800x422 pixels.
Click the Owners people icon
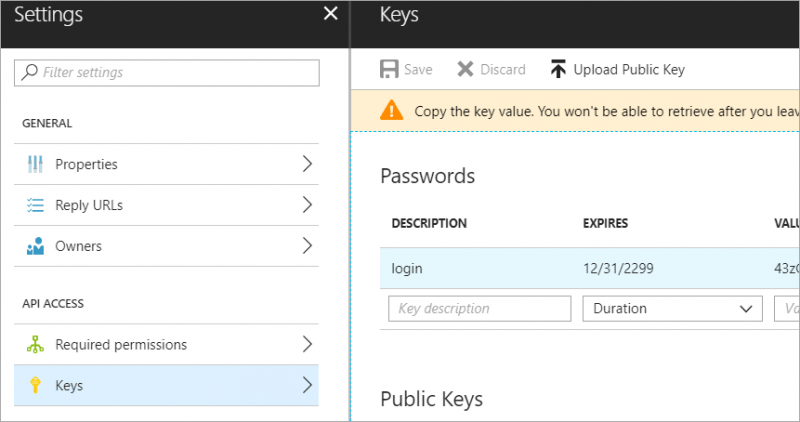(35, 246)
